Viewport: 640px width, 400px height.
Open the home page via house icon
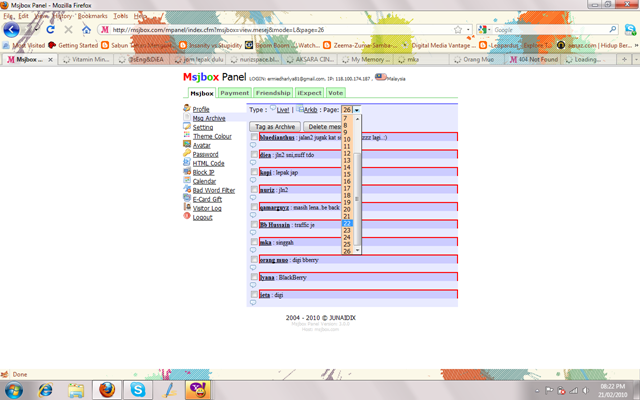[86, 29]
